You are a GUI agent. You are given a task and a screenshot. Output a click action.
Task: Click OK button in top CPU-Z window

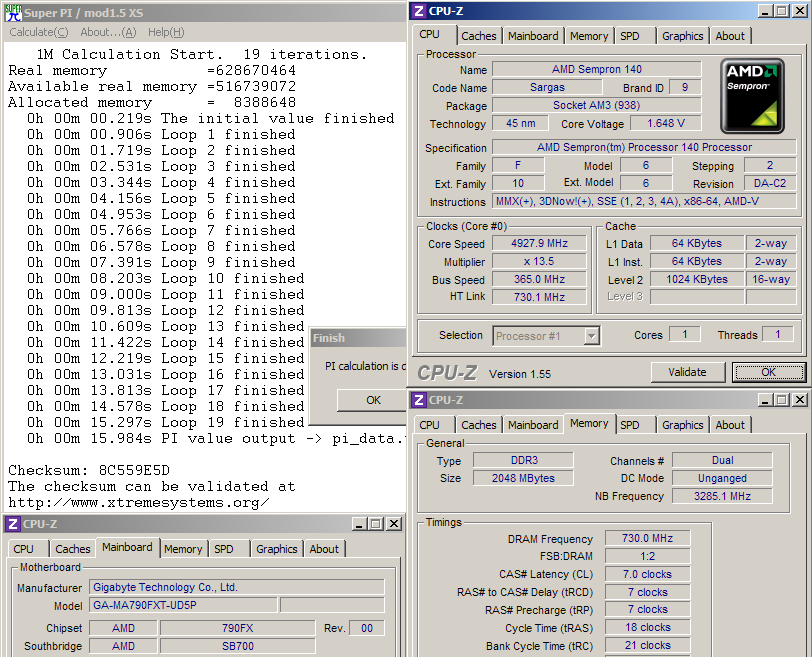pos(768,372)
